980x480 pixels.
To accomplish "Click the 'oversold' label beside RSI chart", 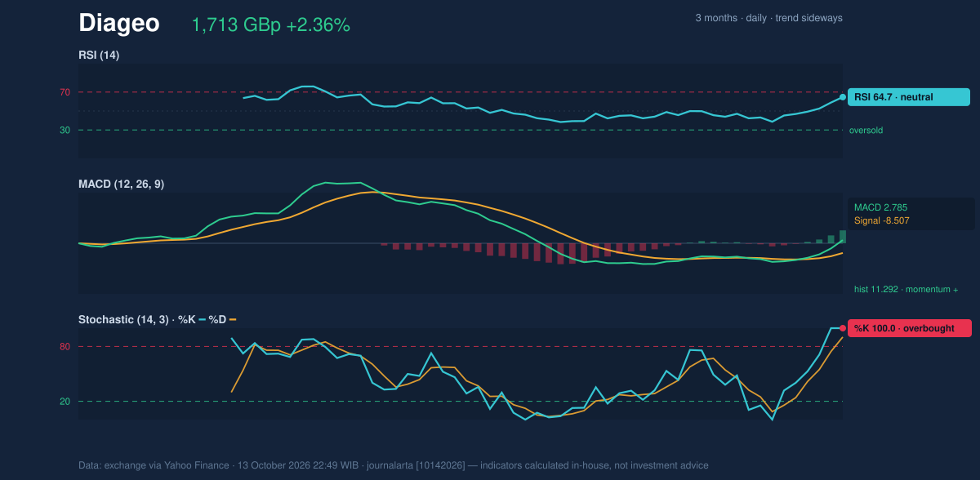I will 866,130.
